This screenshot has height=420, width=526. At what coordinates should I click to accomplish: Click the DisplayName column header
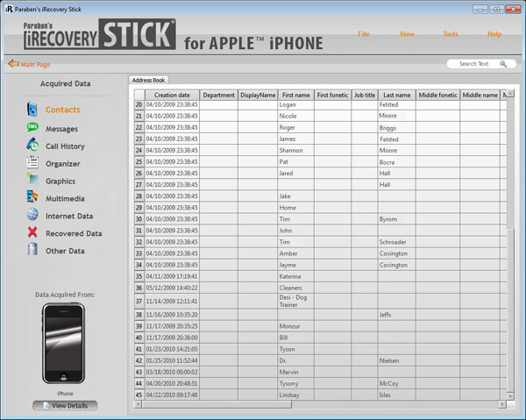click(258, 95)
